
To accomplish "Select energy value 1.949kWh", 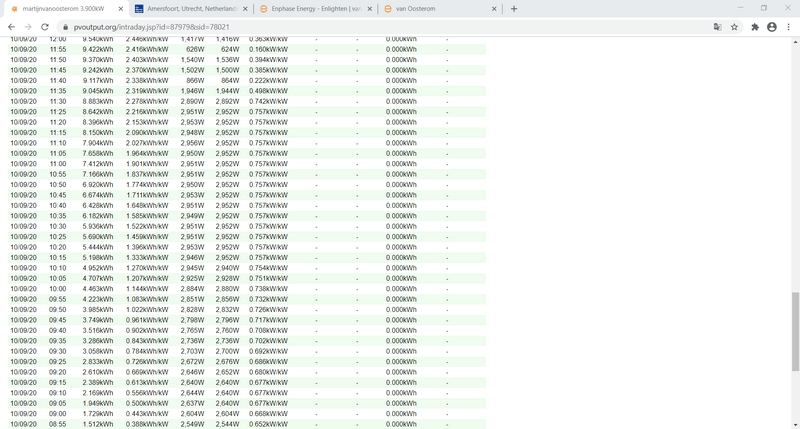I will pyautogui.click(x=98, y=403).
